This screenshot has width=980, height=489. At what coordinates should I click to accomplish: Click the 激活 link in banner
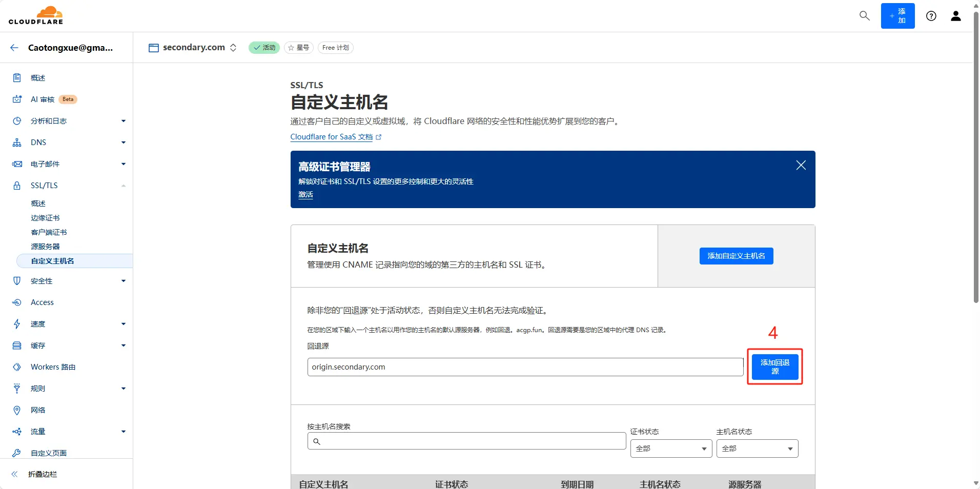(x=305, y=195)
